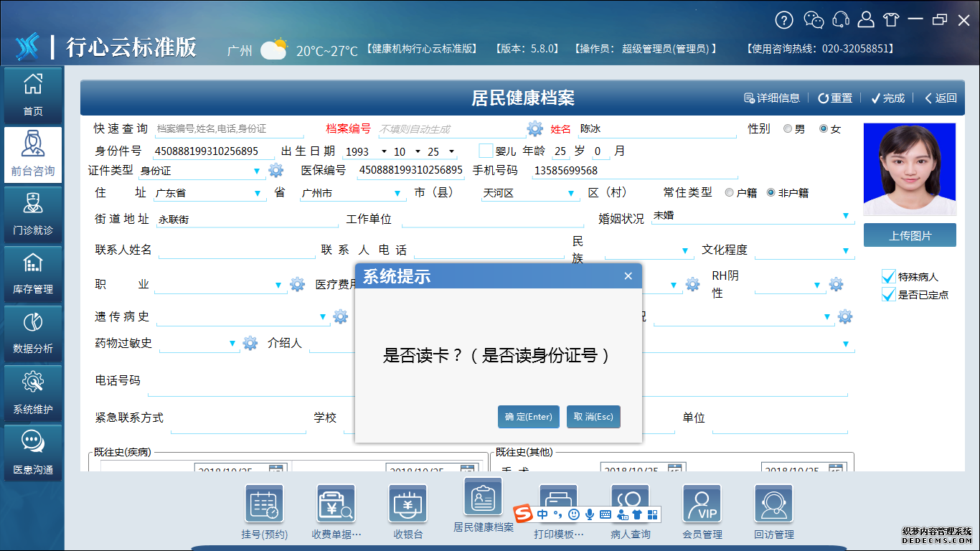Expand the 职业 dropdown
This screenshot has height=551, width=980.
pyautogui.click(x=278, y=286)
